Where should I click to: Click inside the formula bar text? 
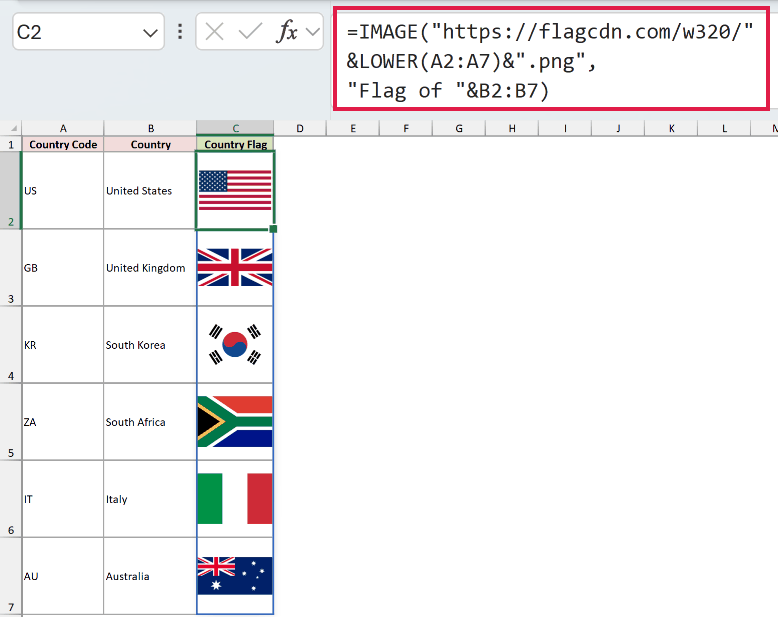pos(551,60)
